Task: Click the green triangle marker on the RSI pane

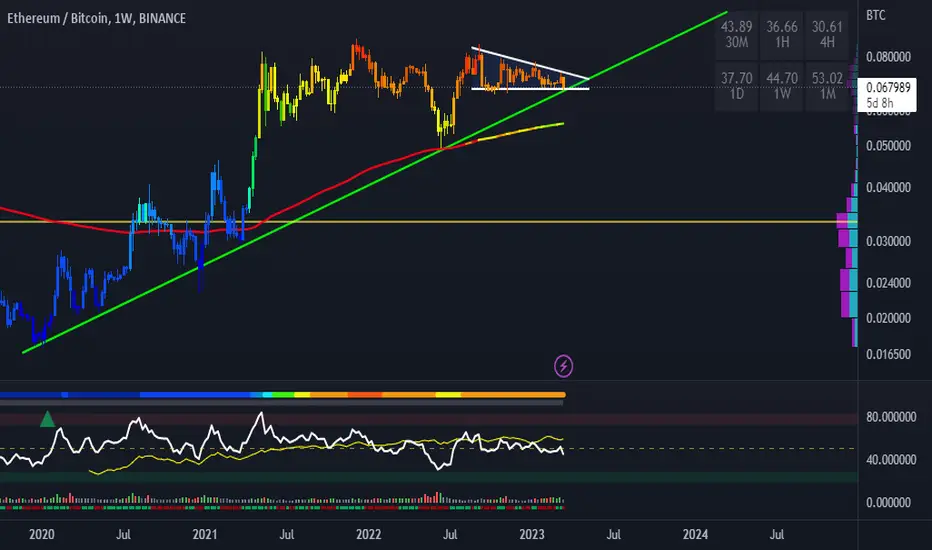Action: [47, 419]
